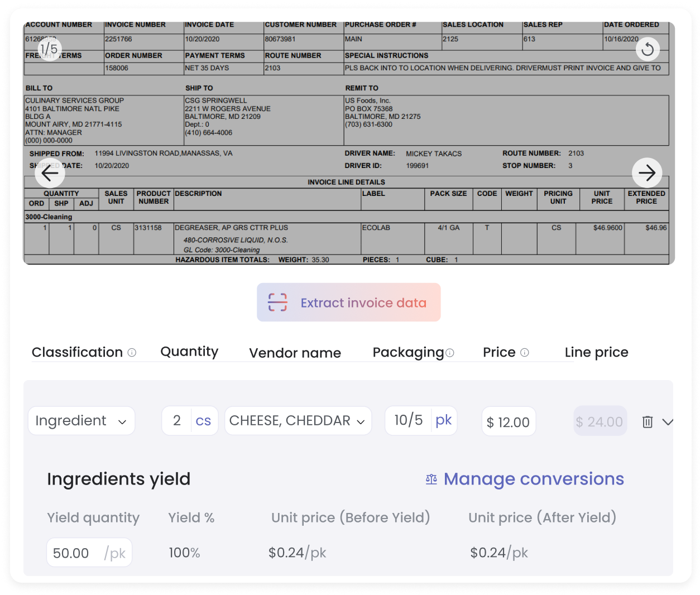The width and height of the screenshot is (700, 595).
Task: Click the 1/5 page indicator badge
Action: coord(49,49)
